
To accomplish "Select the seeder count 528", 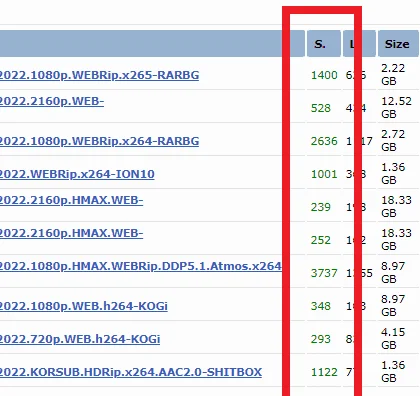I will point(321,108).
